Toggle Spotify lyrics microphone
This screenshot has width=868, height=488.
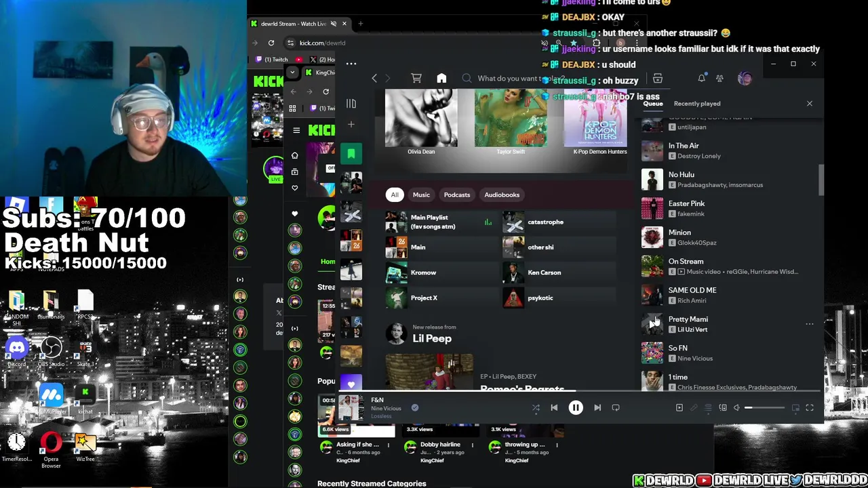point(694,408)
